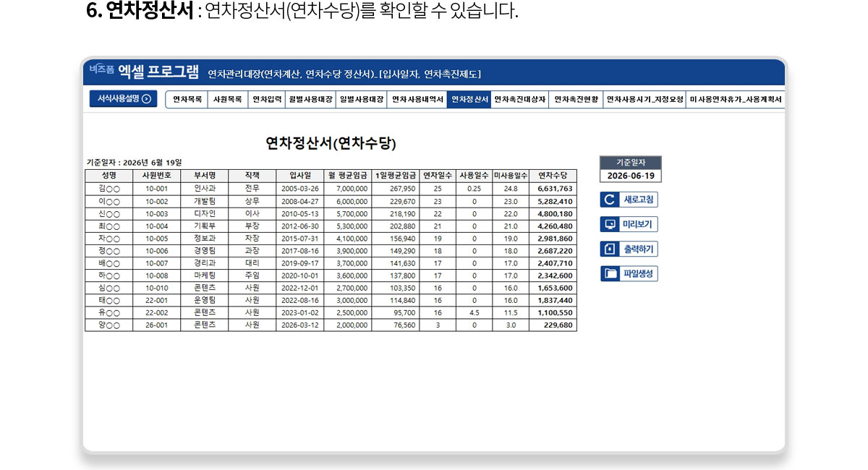The image size is (868, 470).
Task: Click the 새로고침 refresh arrow icon
Action: pos(609,200)
